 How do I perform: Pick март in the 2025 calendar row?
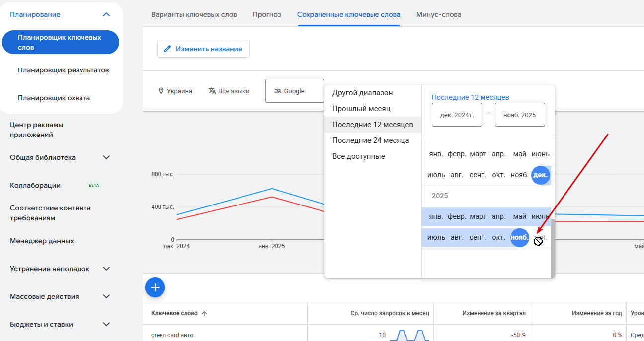point(478,217)
